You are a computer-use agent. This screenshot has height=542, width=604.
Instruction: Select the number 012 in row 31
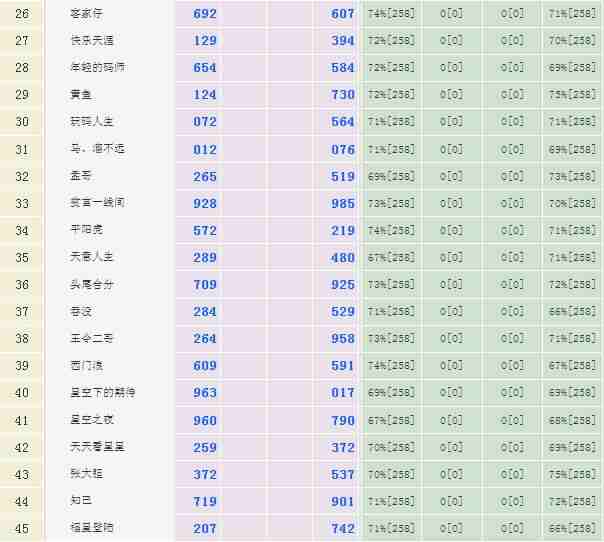click(205, 150)
